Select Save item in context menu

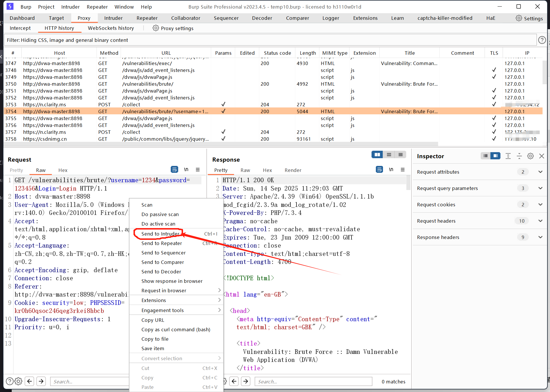[176, 348]
